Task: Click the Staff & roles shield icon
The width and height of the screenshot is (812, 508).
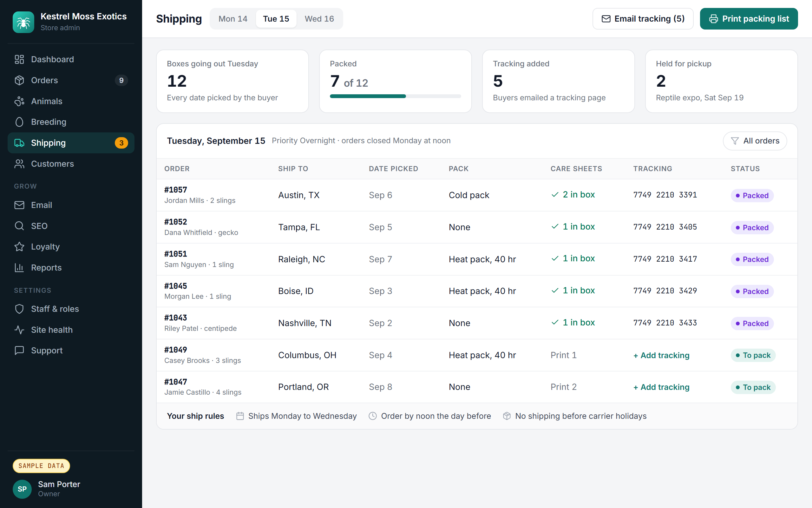Action: (x=19, y=309)
